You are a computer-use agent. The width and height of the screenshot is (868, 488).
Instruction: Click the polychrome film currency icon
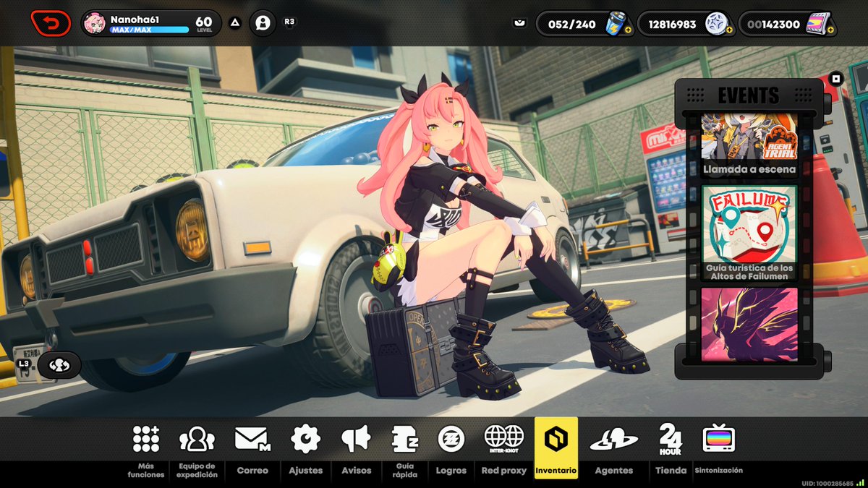[817, 23]
